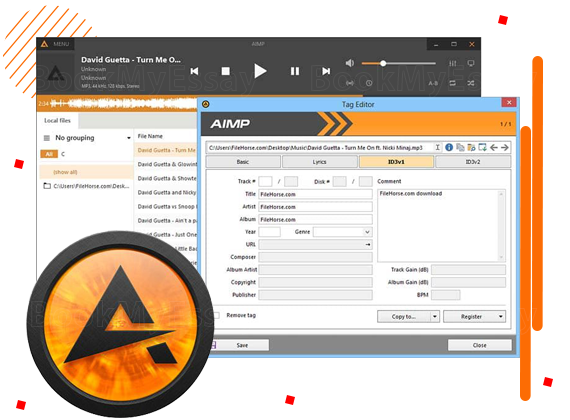Select the C:\Users\FileHorse.com\Desk... folder
Viewport: 570px width, 420px height.
tap(87, 186)
